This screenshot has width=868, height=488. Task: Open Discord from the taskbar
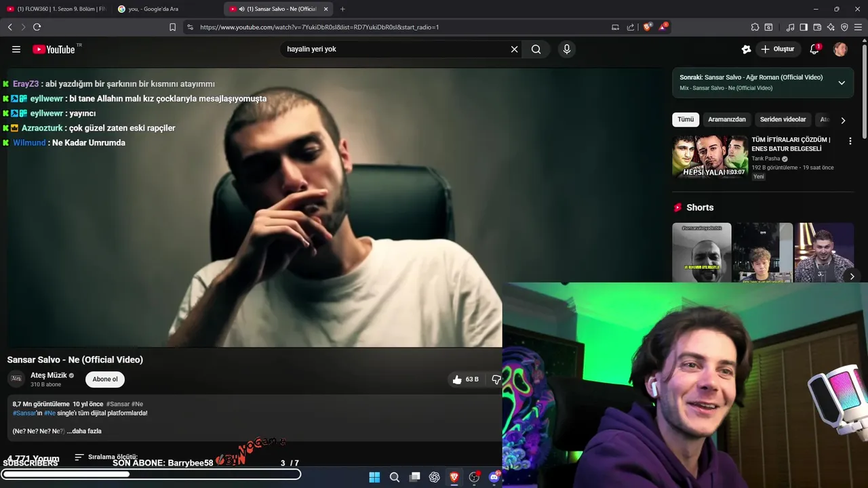coord(494,477)
